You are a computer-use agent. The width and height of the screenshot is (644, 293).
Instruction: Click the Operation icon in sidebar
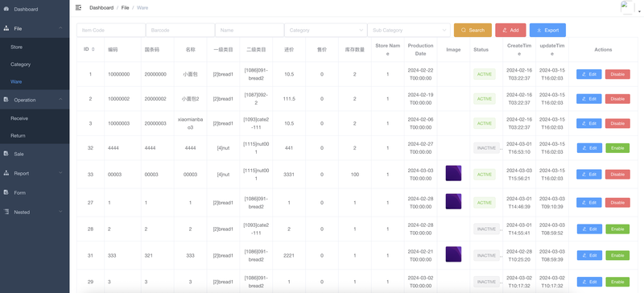pos(6,100)
